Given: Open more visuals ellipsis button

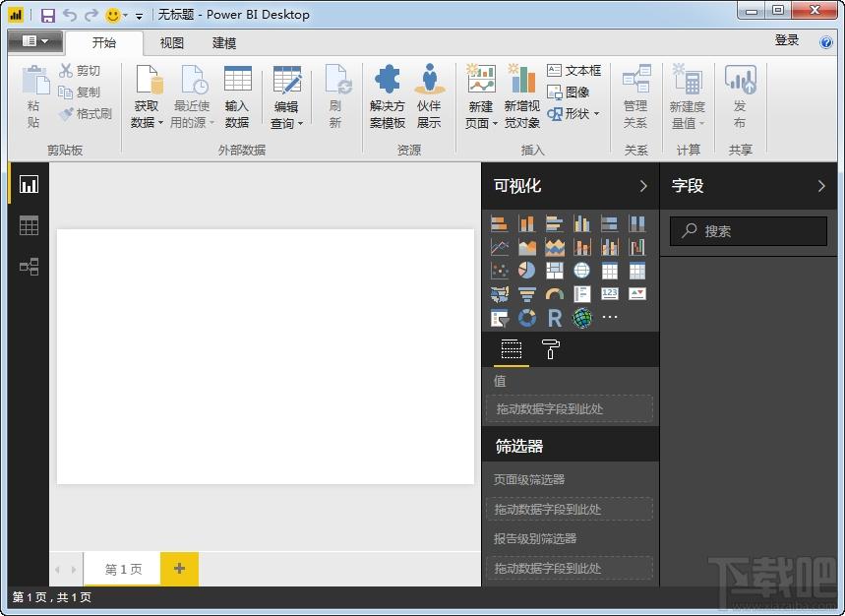Looking at the screenshot, I should point(610,317).
